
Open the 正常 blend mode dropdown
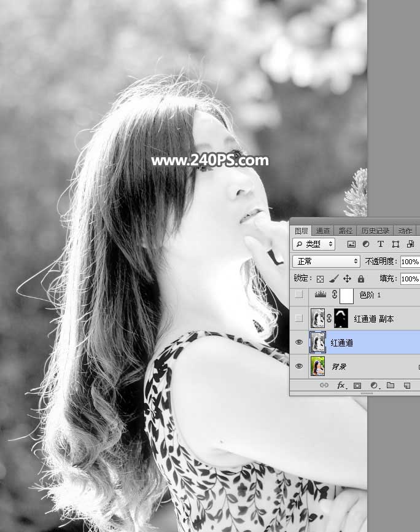coord(326,261)
